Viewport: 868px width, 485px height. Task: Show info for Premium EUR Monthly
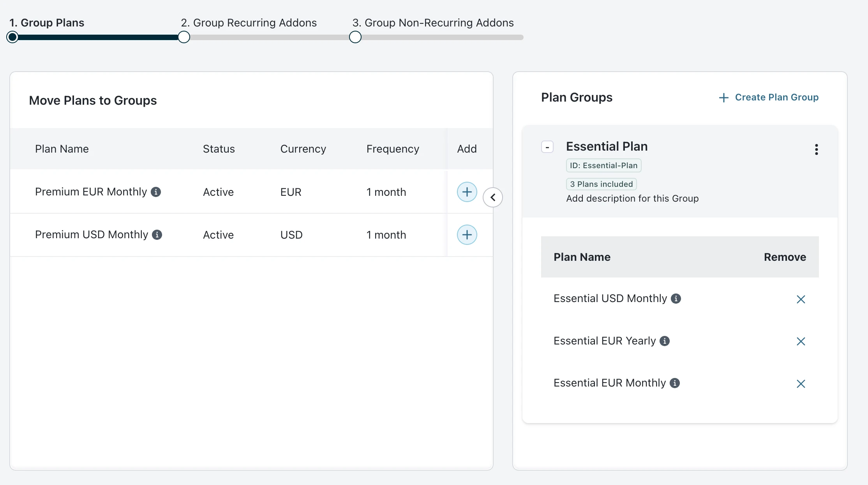pos(156,192)
